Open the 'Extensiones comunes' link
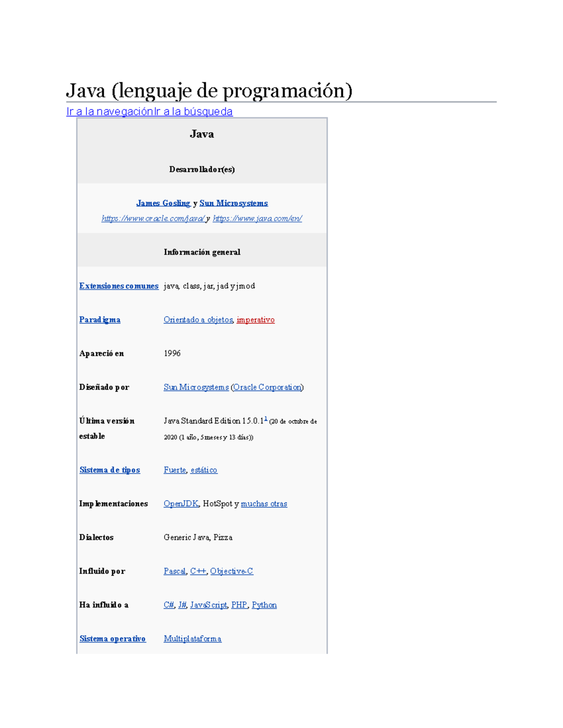 pyautogui.click(x=119, y=285)
